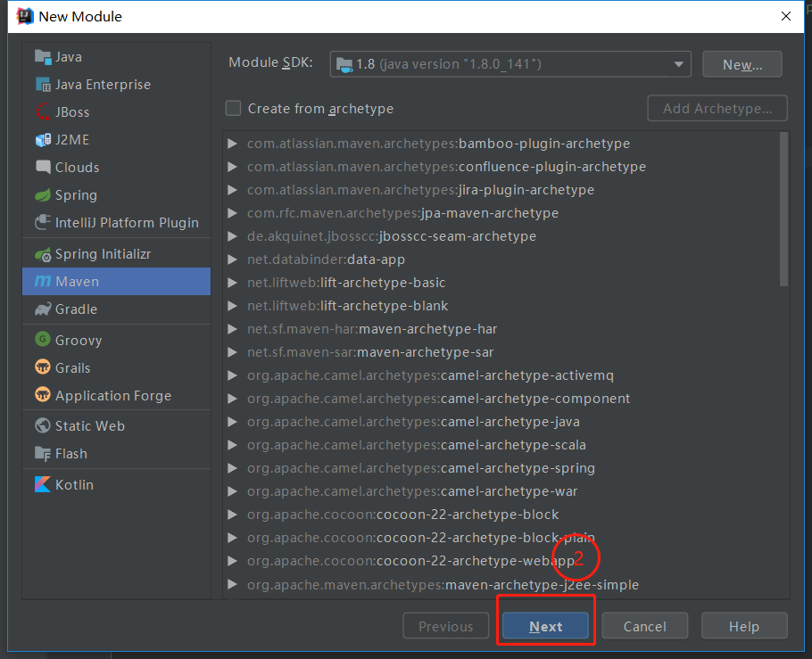The width and height of the screenshot is (812, 659).
Task: Expand jbosscc-seam-archetype node
Action: [233, 236]
